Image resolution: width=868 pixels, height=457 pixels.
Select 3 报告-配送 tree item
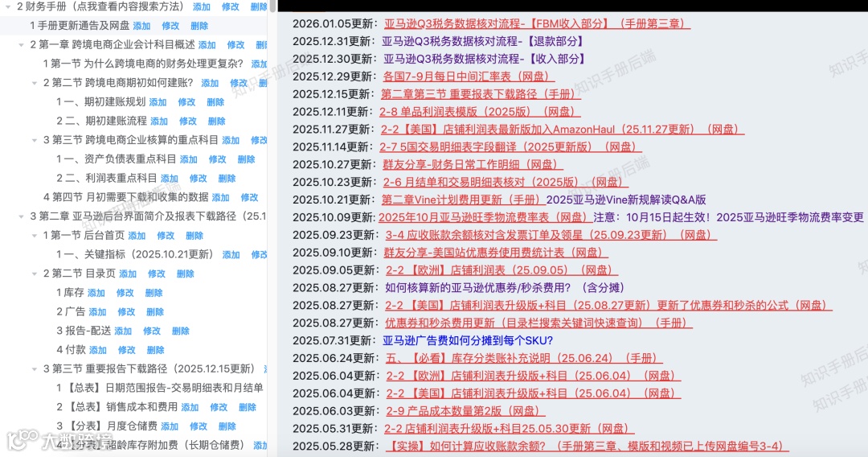(84, 331)
